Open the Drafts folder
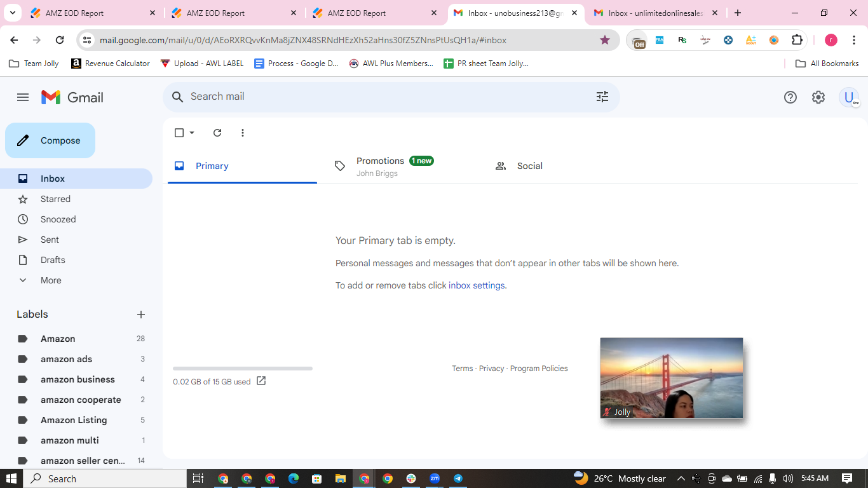 coord(76,260)
